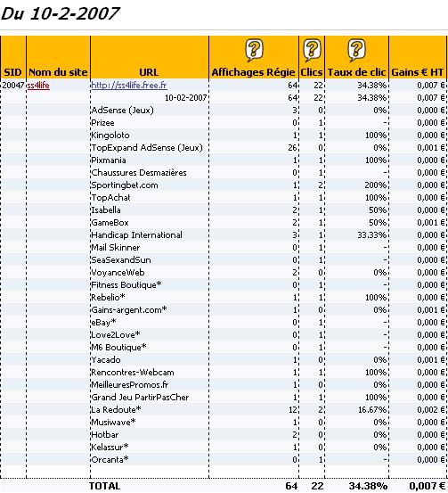Click Grand Jeu PartirPasCher row label
This screenshot has width=448, height=493.
point(140,398)
